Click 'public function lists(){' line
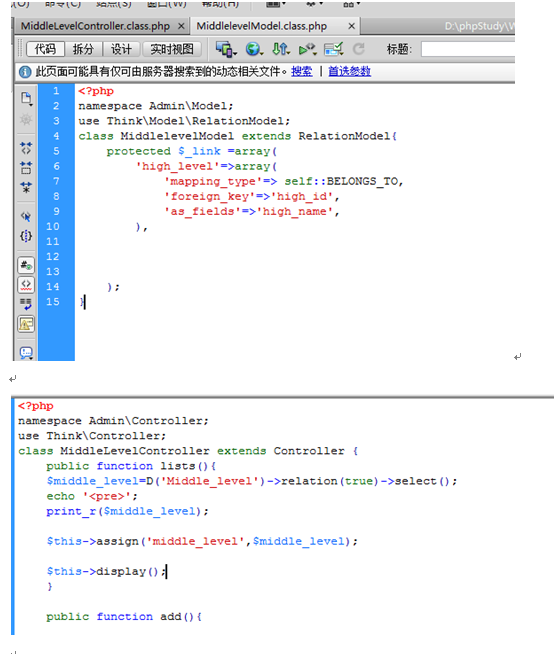Screen dimensions: 554x654 click(131, 466)
